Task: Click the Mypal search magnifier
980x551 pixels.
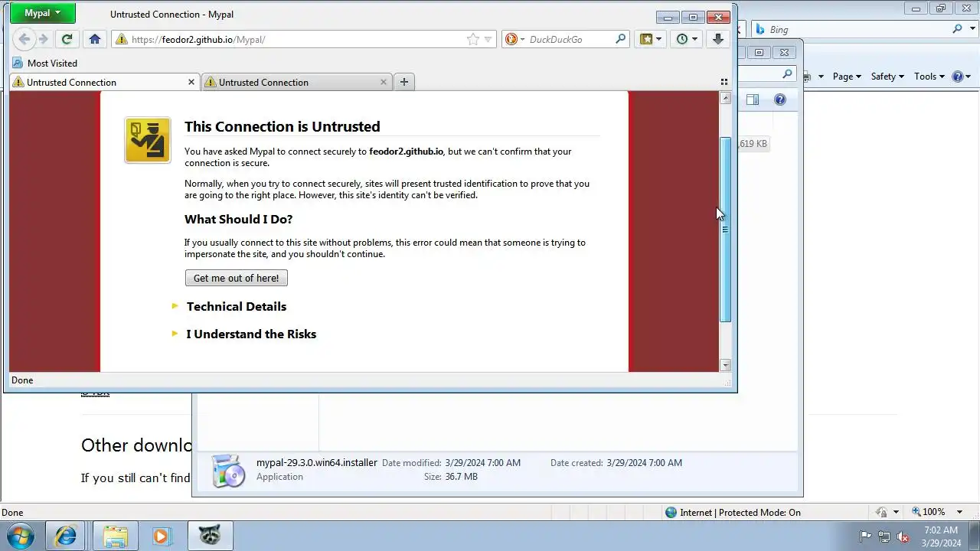Action: [621, 39]
